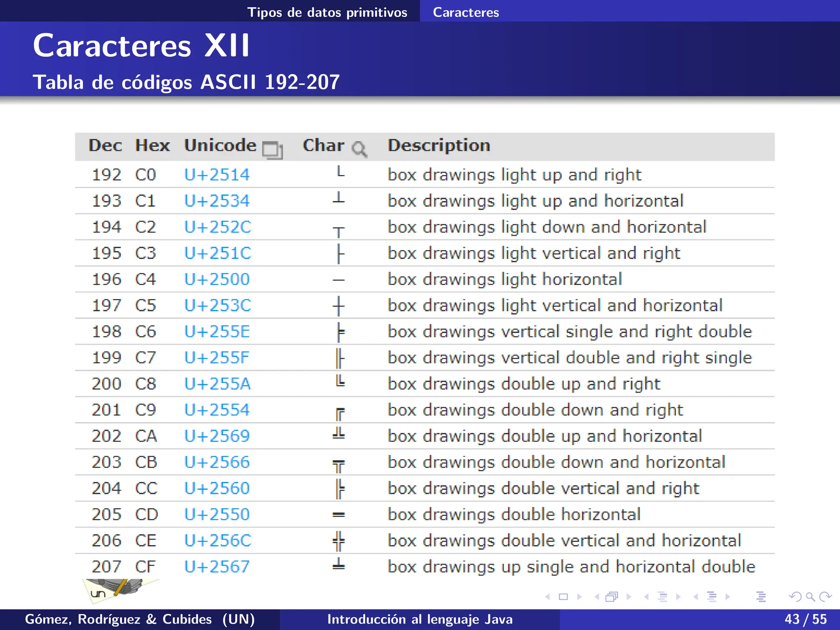Go to previous slide arrow in navigation bar
840x630 pixels.
(548, 597)
